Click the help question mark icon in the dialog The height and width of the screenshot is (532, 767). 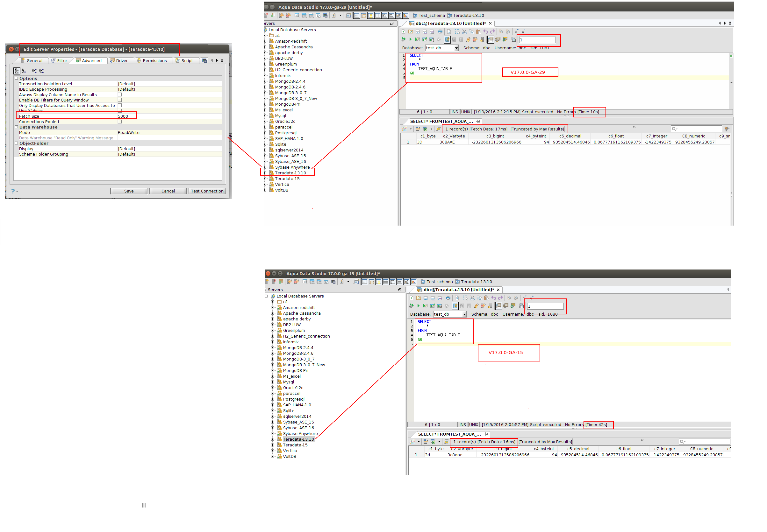coord(13,191)
